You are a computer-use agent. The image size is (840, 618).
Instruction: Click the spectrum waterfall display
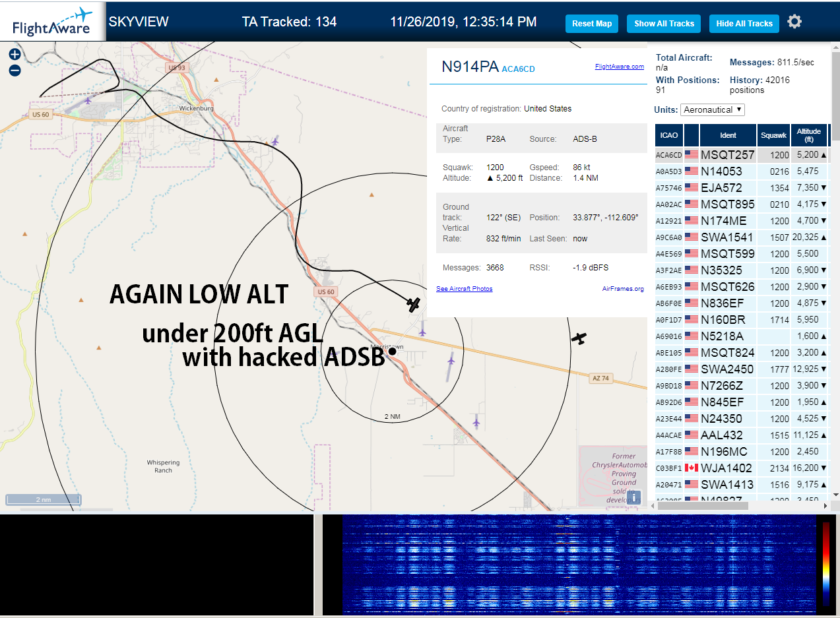click(579, 565)
